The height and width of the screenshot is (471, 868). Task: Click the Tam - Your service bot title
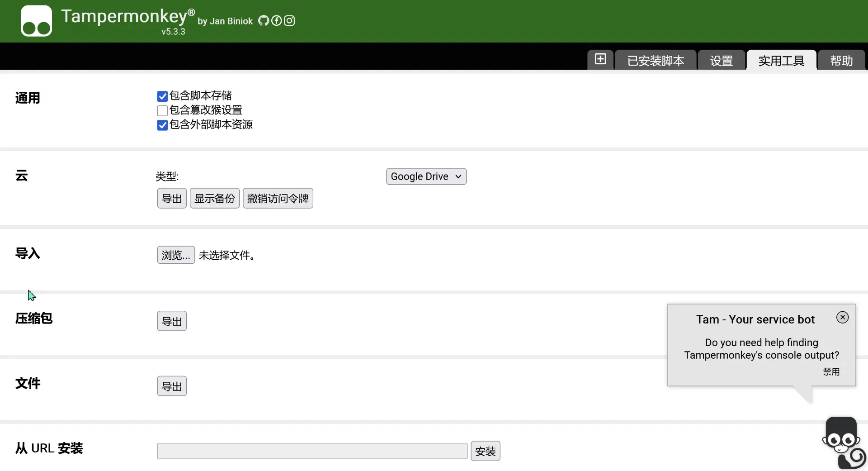click(755, 319)
